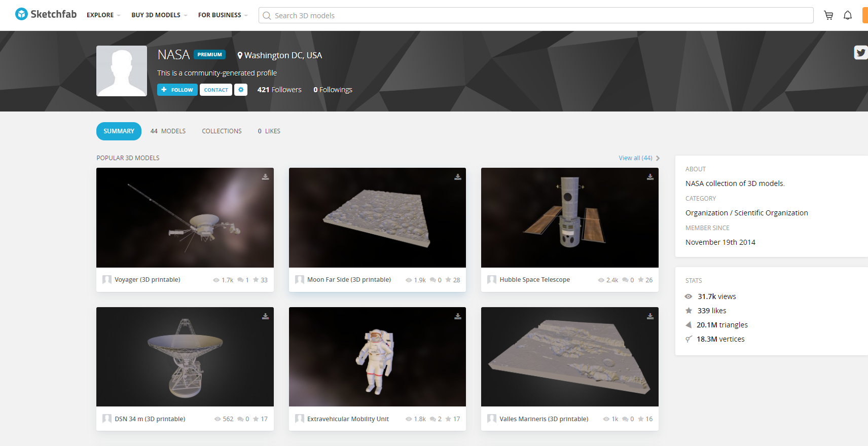Follow the NASA profile
Viewport: 868px width, 446px height.
pyautogui.click(x=177, y=90)
